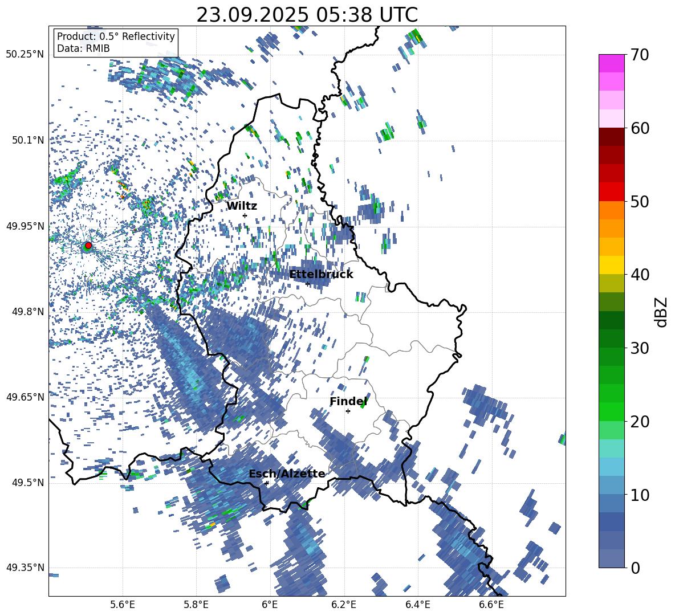The width and height of the screenshot is (675, 616).
Task: Click the dBZ colorbar axis label
Action: (661, 312)
